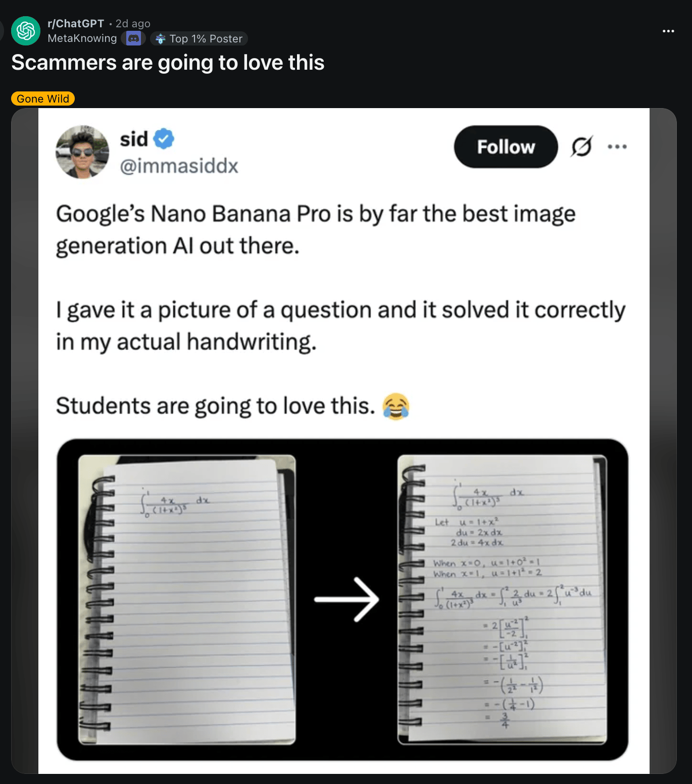
Task: Click the blue verified checkmark badge
Action: tap(164, 139)
